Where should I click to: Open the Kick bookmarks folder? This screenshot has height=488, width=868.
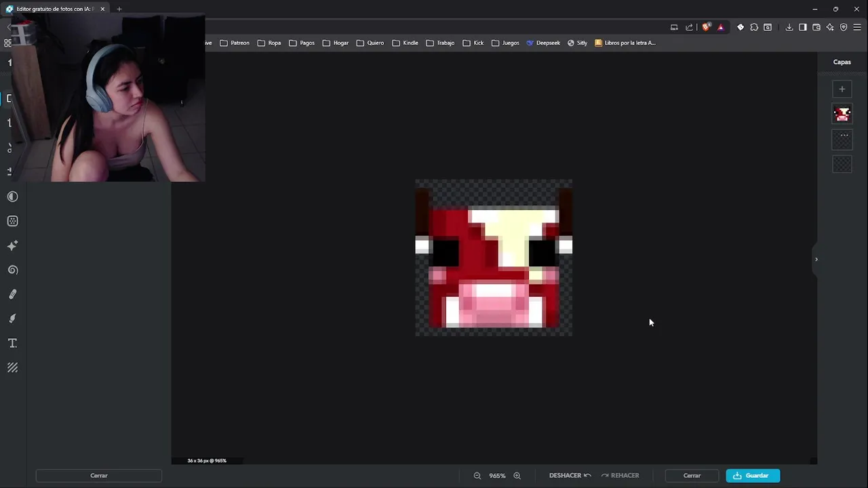473,43
